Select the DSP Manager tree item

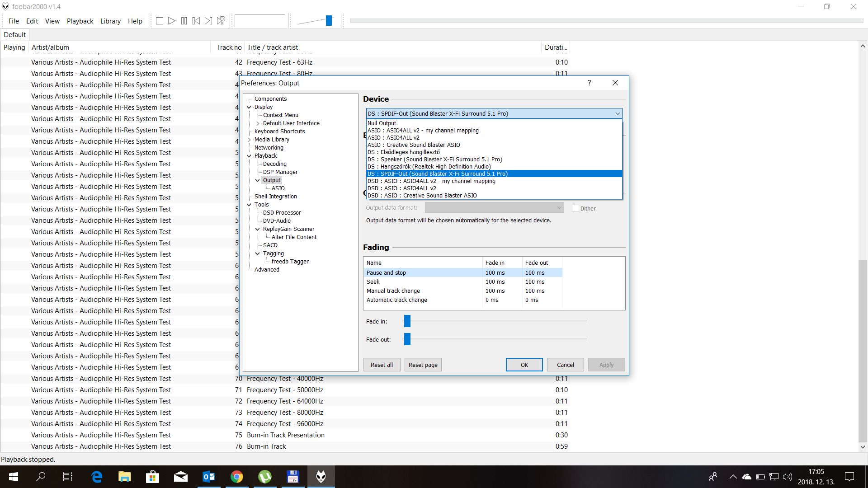click(x=280, y=172)
